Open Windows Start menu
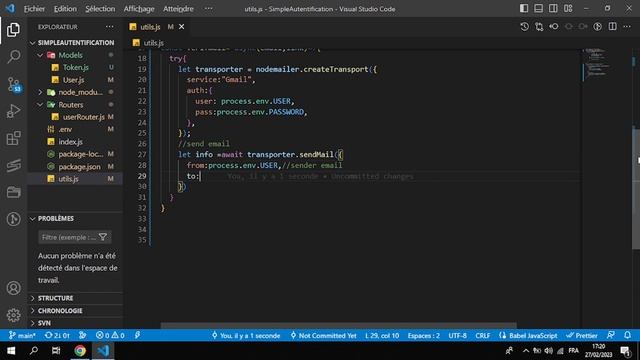The height and width of the screenshot is (360, 640). coord(11,351)
